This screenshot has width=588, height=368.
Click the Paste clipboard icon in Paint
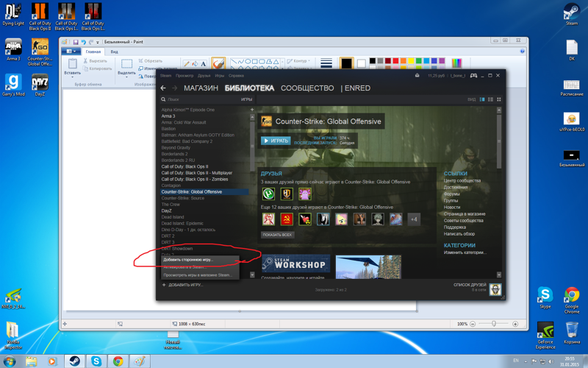pos(72,63)
